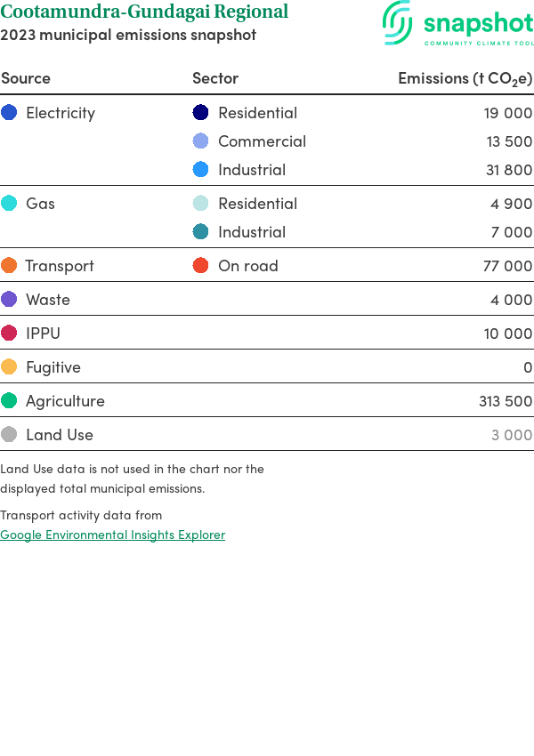Click the red On road sector dot
Viewport: 534px width, 756px height.
click(x=201, y=266)
